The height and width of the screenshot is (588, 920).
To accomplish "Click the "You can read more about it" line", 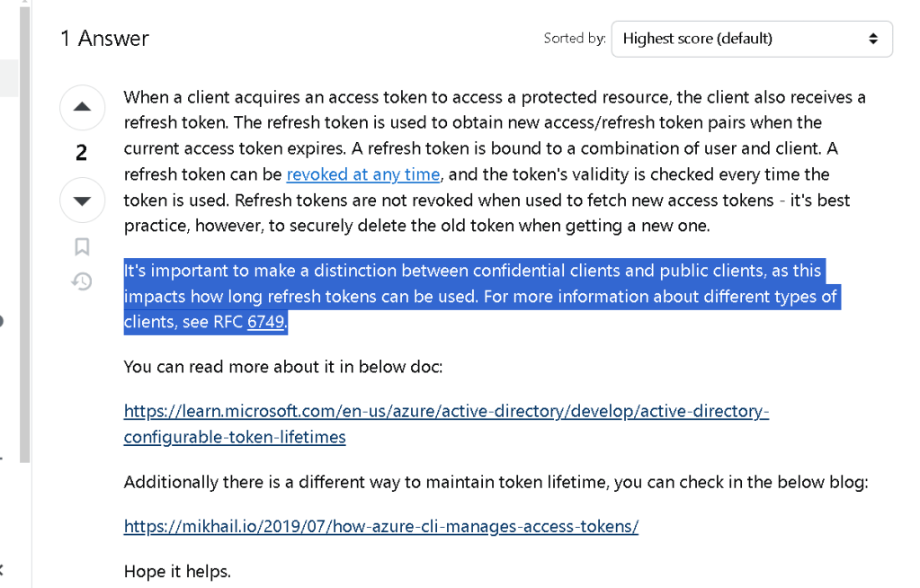I will pyautogui.click(x=282, y=367).
